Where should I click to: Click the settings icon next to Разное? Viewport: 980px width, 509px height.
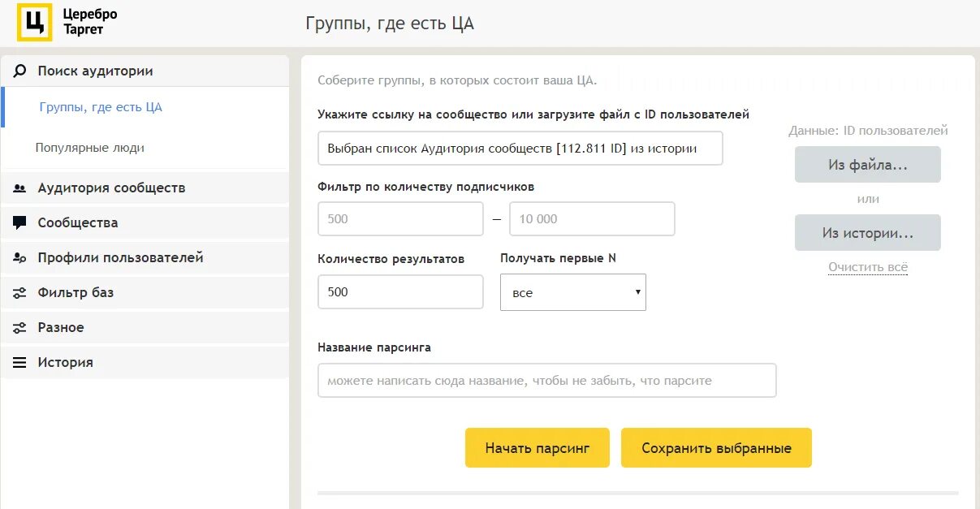point(19,327)
